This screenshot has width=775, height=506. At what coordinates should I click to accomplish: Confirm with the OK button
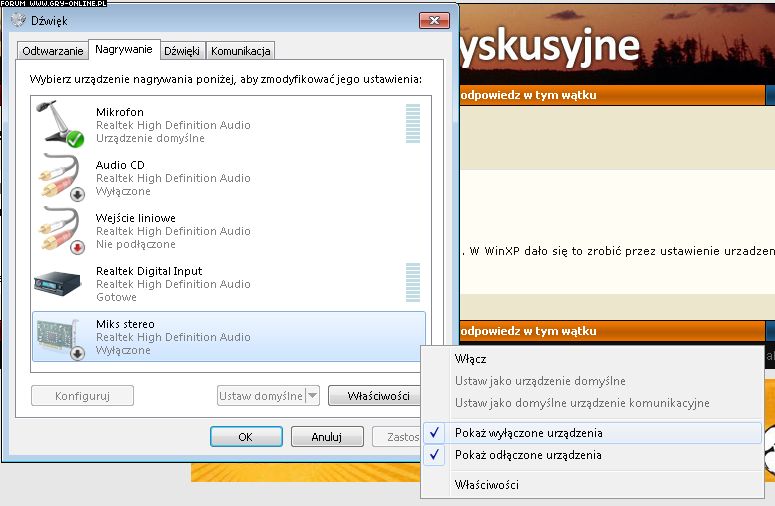[246, 437]
